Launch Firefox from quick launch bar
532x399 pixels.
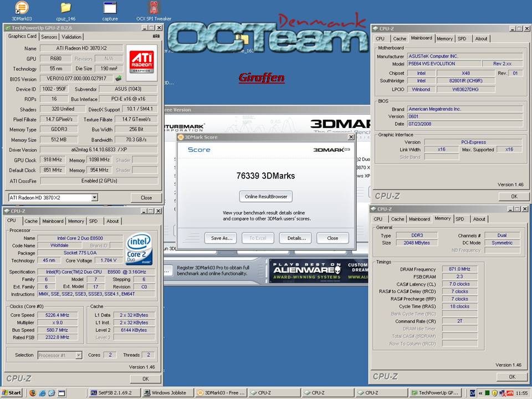point(33,393)
